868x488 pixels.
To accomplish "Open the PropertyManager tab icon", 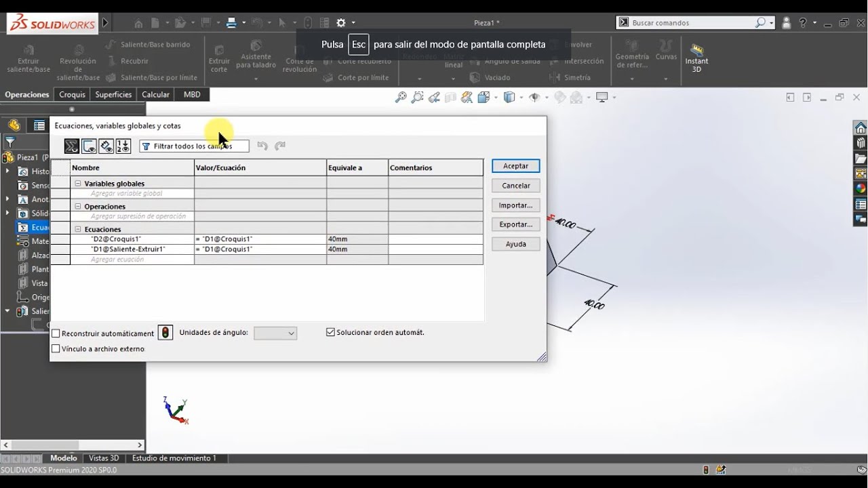I will click(39, 125).
